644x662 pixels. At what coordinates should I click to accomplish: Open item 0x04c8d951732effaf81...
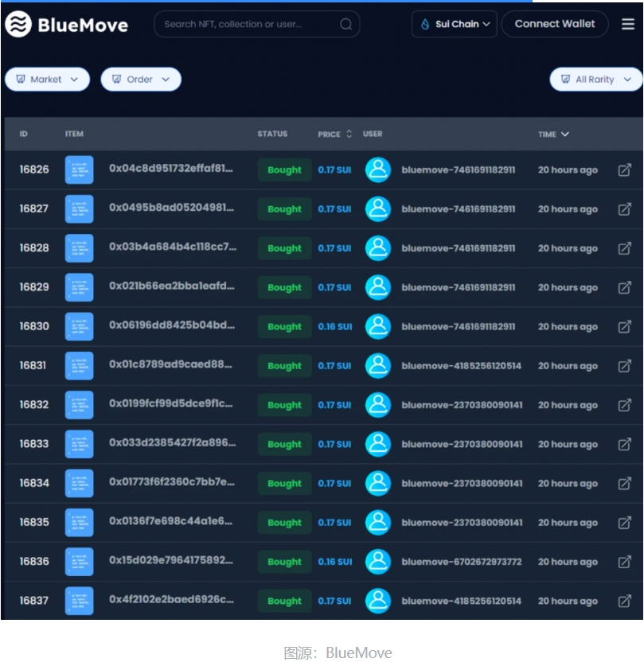171,169
